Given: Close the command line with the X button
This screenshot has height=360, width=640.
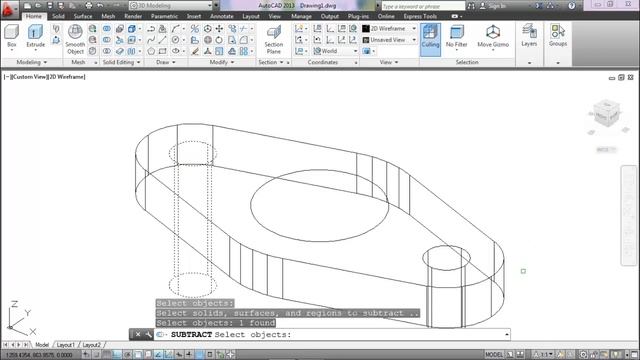Looking at the screenshot, I should pyautogui.click(x=138, y=334).
